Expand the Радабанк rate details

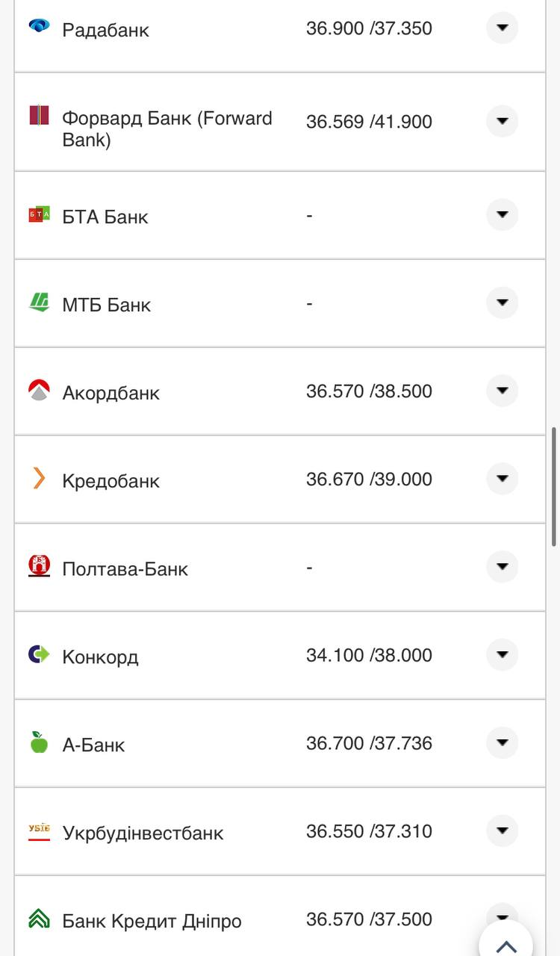(x=502, y=28)
